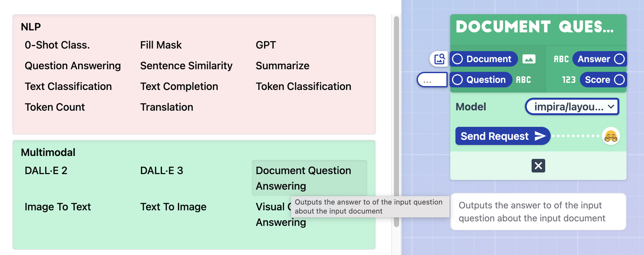Toggle the Answer output port circle
644x255 pixels.
[x=619, y=59]
